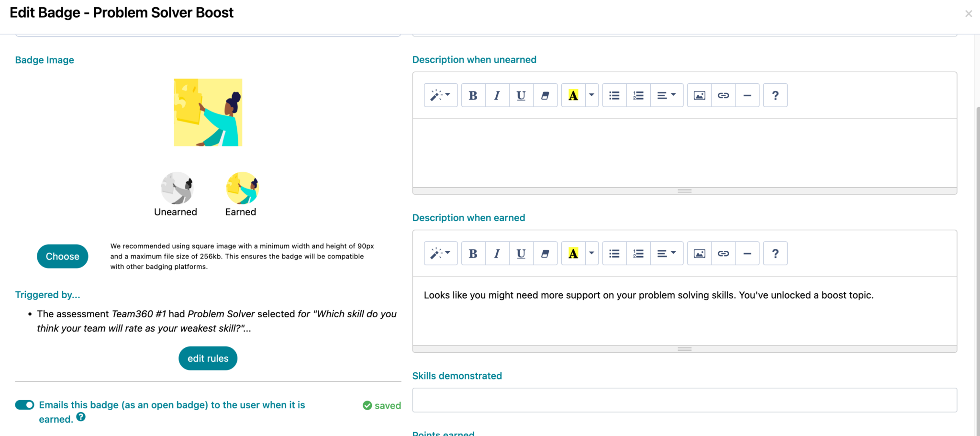The image size is (980, 436).
Task: Open the editor help via question mark icon
Action: (775, 95)
